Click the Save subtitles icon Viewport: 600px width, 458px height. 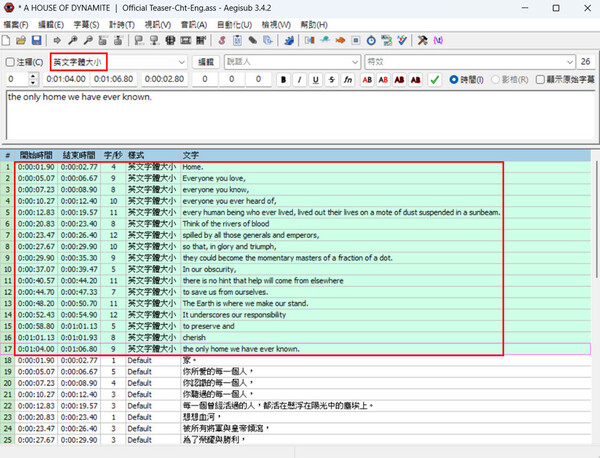(x=37, y=40)
